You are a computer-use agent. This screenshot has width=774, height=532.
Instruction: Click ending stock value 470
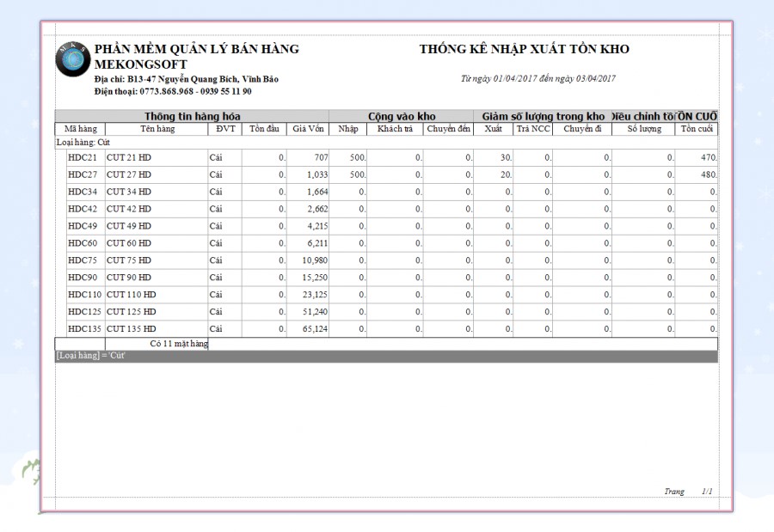pyautogui.click(x=709, y=157)
